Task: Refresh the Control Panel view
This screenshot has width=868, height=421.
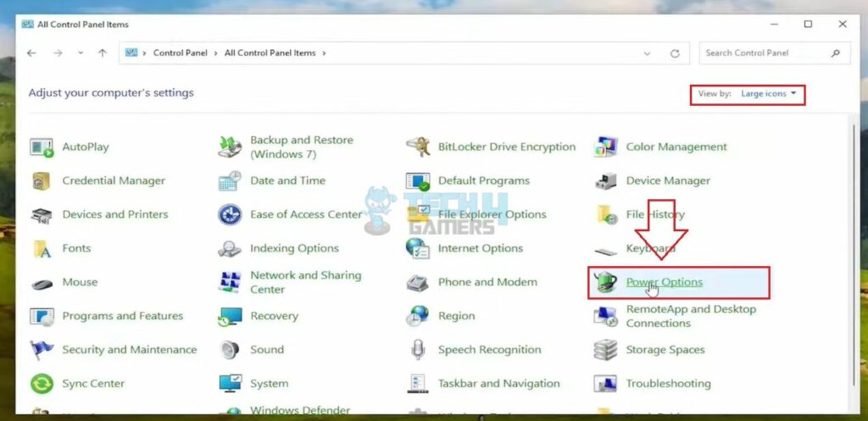Action: pyautogui.click(x=675, y=53)
